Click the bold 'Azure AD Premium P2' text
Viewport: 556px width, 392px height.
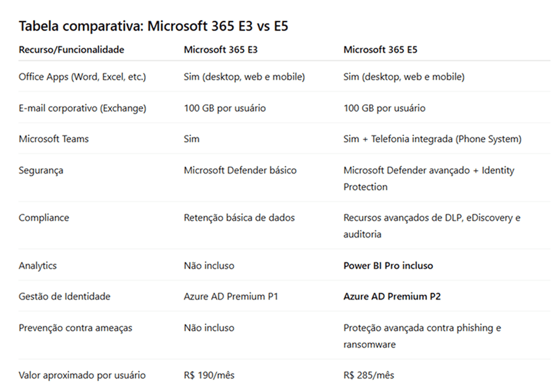tap(392, 296)
